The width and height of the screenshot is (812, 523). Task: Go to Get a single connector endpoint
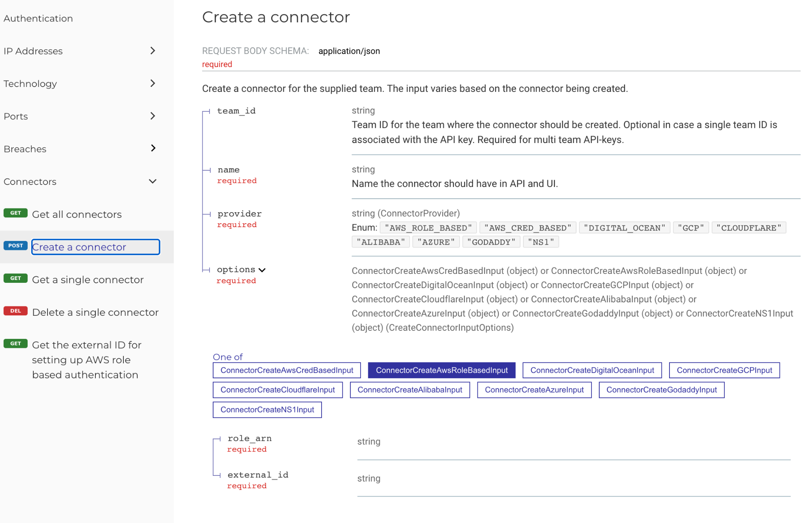click(88, 280)
